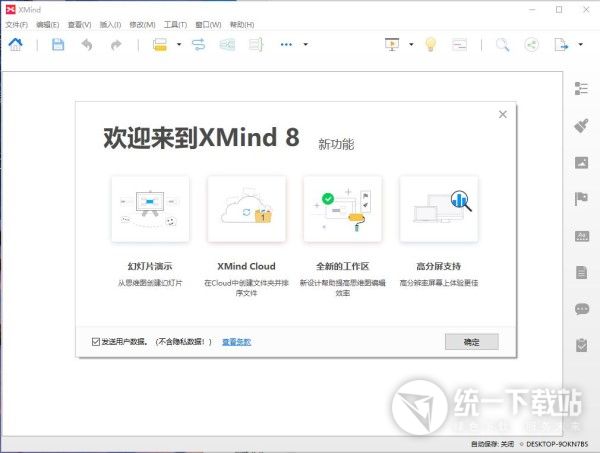Image resolution: width=600 pixels, height=453 pixels.
Task: Open the Outline panel in right sidebar
Action: [x=581, y=88]
